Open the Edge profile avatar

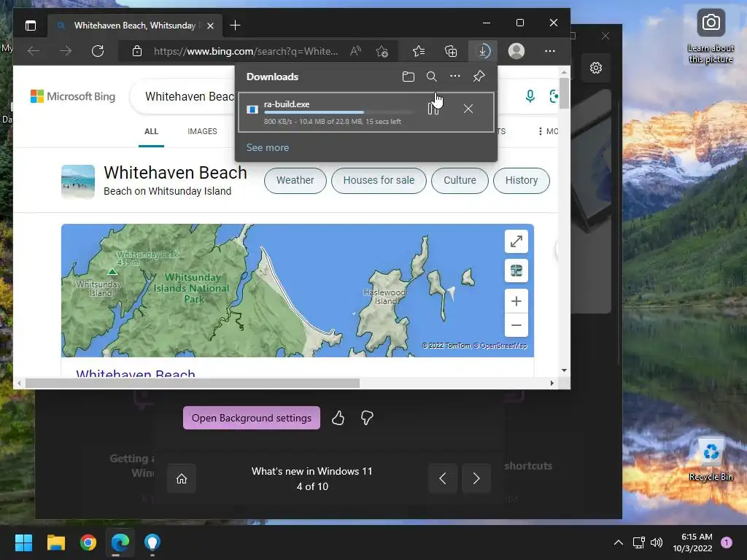516,51
